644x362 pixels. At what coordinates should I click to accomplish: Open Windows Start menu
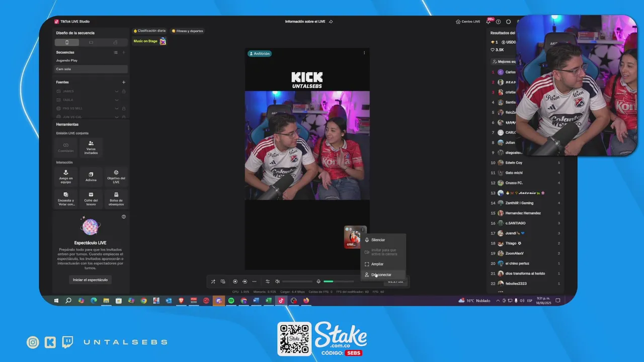click(x=56, y=301)
